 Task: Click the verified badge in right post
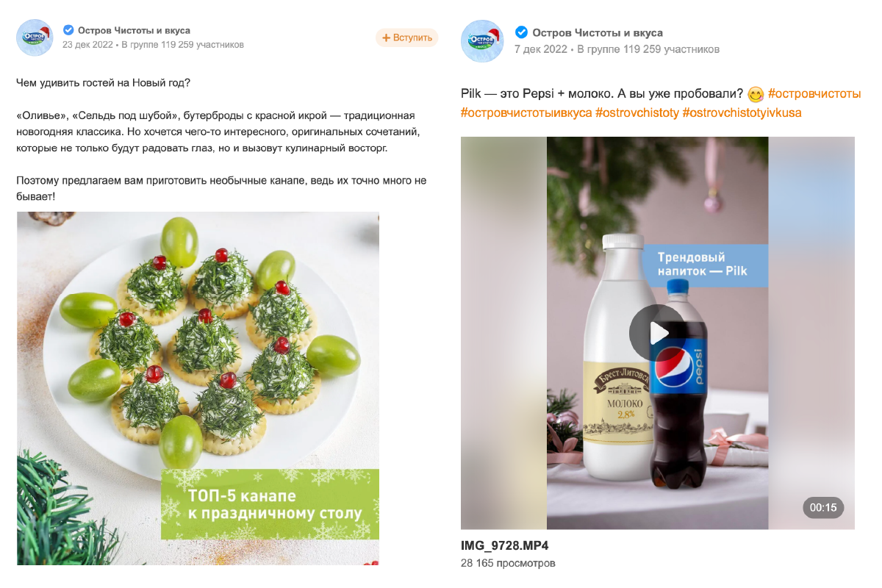click(x=521, y=32)
